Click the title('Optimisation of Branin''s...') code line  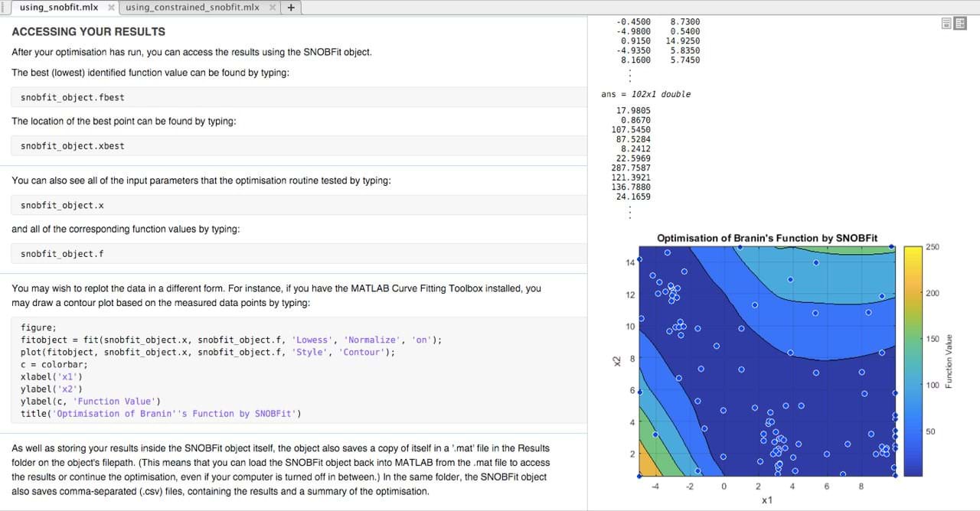161,413
